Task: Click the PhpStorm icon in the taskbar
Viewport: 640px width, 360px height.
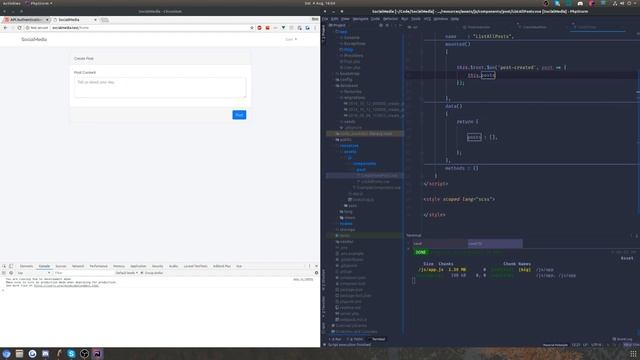Action: click(x=98, y=354)
